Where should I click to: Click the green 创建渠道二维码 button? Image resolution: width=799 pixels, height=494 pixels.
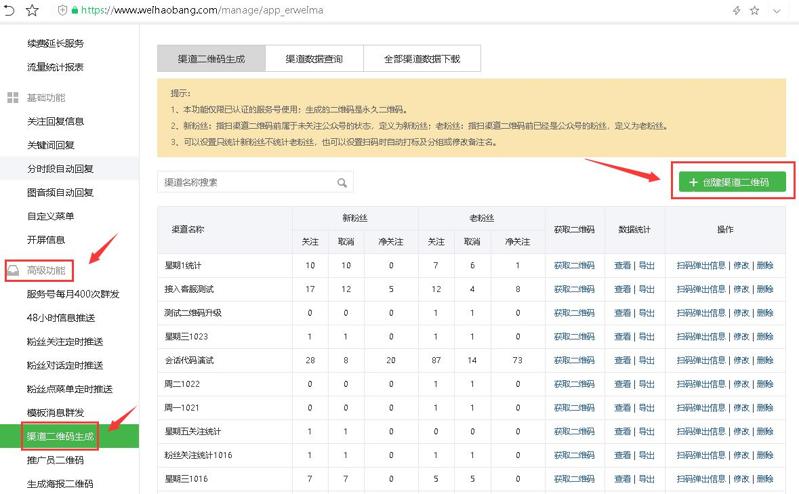[x=732, y=182]
